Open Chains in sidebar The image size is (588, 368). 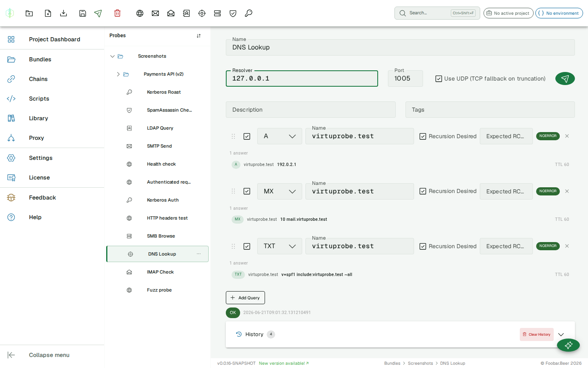52,79
